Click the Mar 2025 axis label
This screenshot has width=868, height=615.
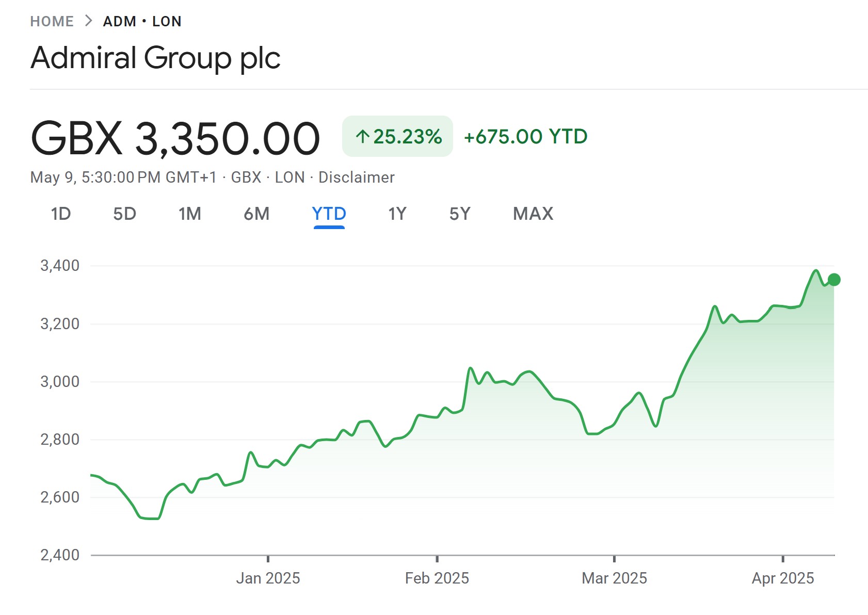pos(614,578)
